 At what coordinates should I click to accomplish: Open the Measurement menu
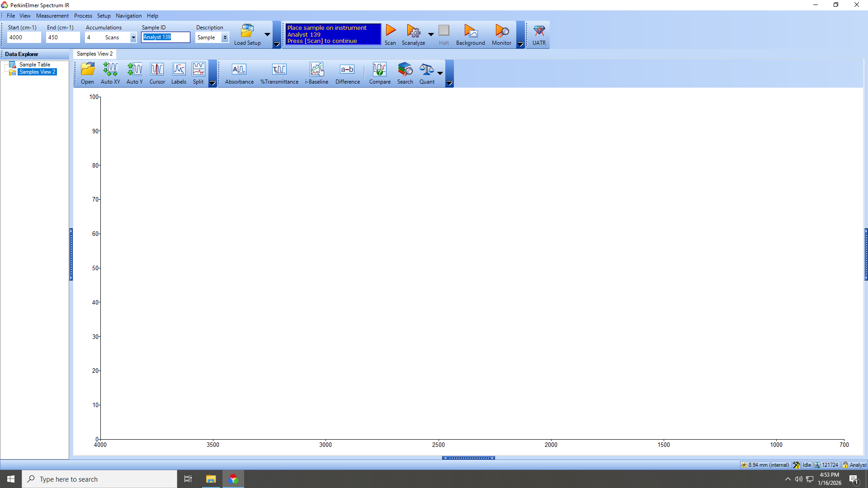pyautogui.click(x=52, y=16)
